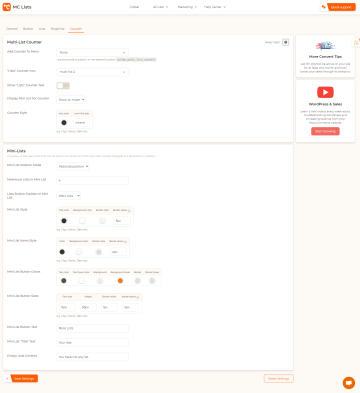Click the Need help? link text

click(x=272, y=42)
